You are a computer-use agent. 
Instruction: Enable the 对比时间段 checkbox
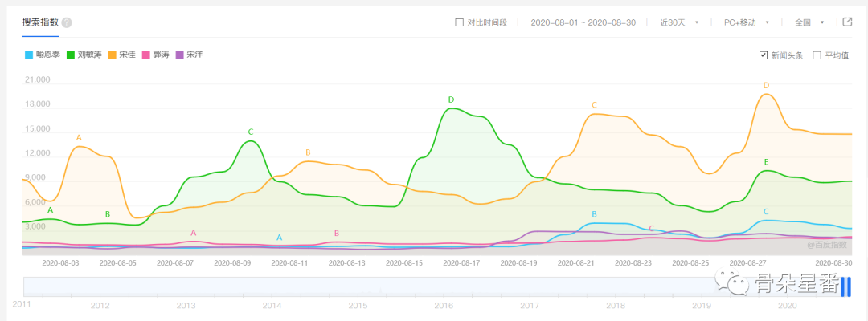point(460,22)
